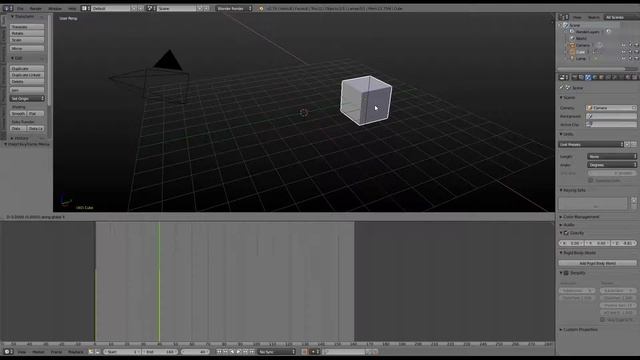640x360 pixels.
Task: Select the Object properties tab icon
Action: click(x=601, y=77)
